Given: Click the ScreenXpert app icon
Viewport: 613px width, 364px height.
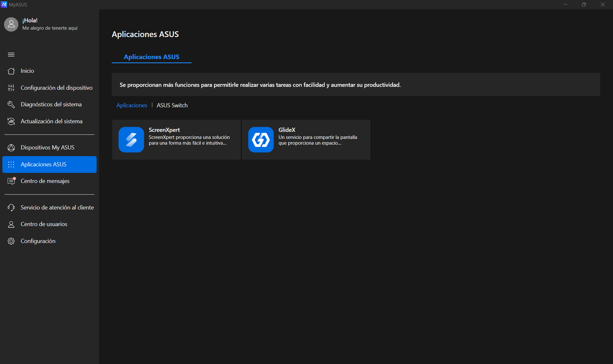Looking at the screenshot, I should (x=131, y=140).
